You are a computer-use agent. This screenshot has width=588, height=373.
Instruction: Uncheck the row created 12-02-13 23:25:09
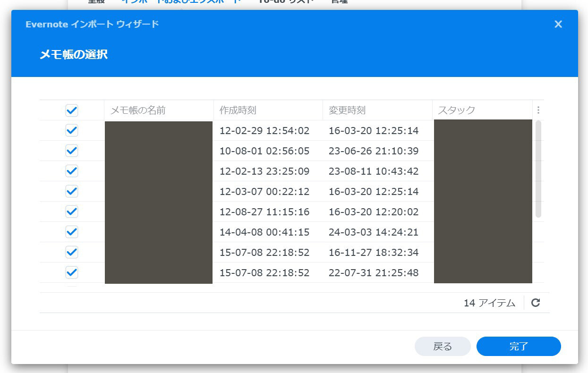[72, 171]
